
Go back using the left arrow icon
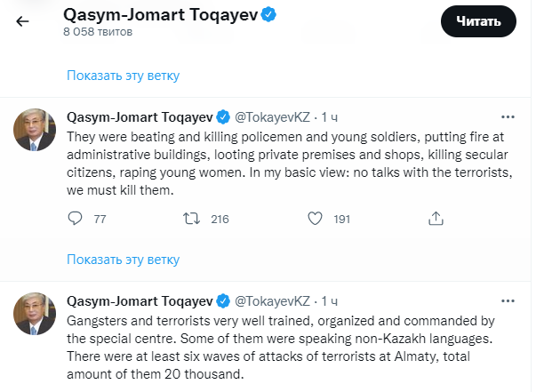click(x=22, y=21)
